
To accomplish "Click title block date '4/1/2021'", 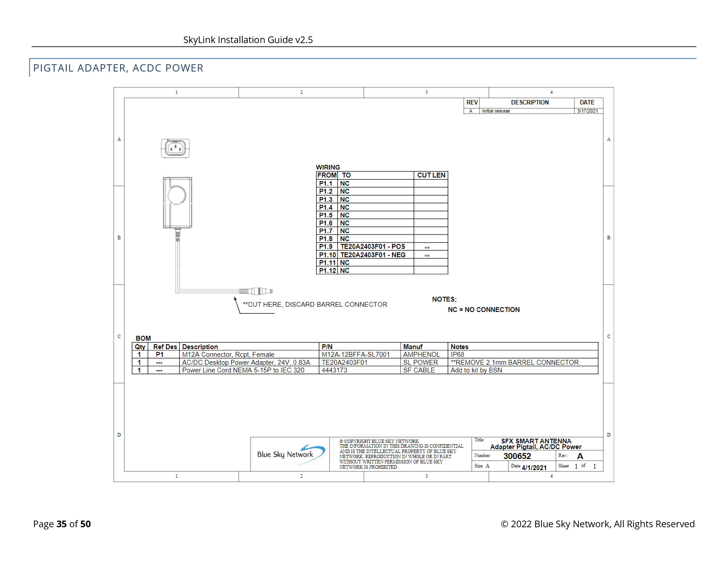I will (534, 468).
